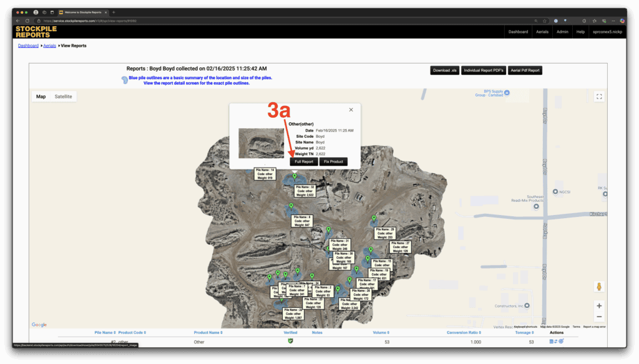The image size is (639, 364).
Task: Zoom in on the map
Action: [599, 306]
